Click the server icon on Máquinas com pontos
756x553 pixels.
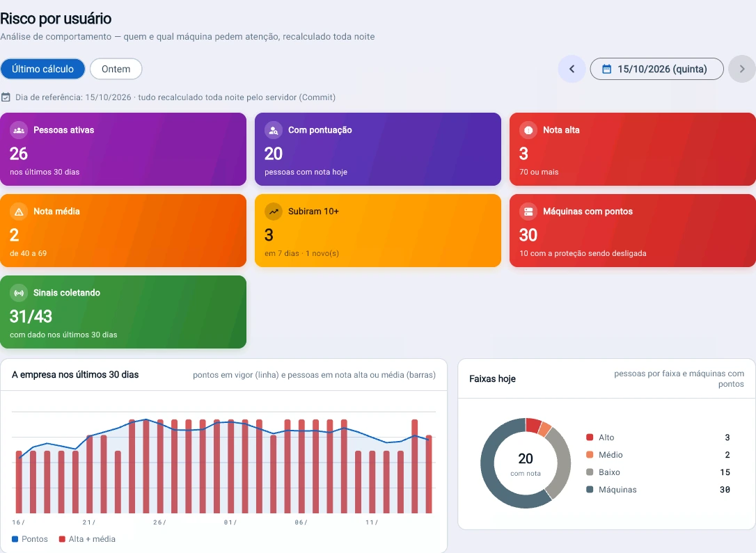click(x=528, y=211)
